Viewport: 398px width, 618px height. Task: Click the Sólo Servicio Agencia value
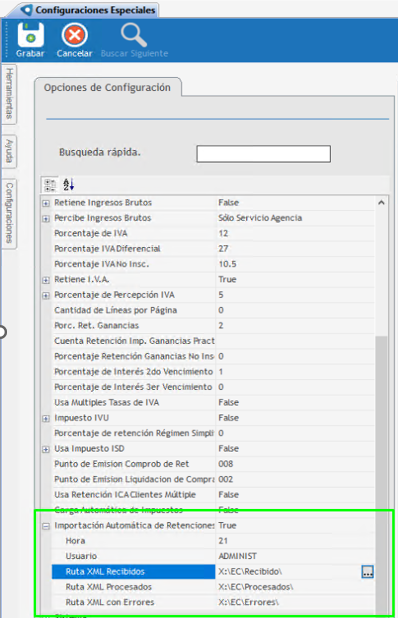pyautogui.click(x=260, y=218)
